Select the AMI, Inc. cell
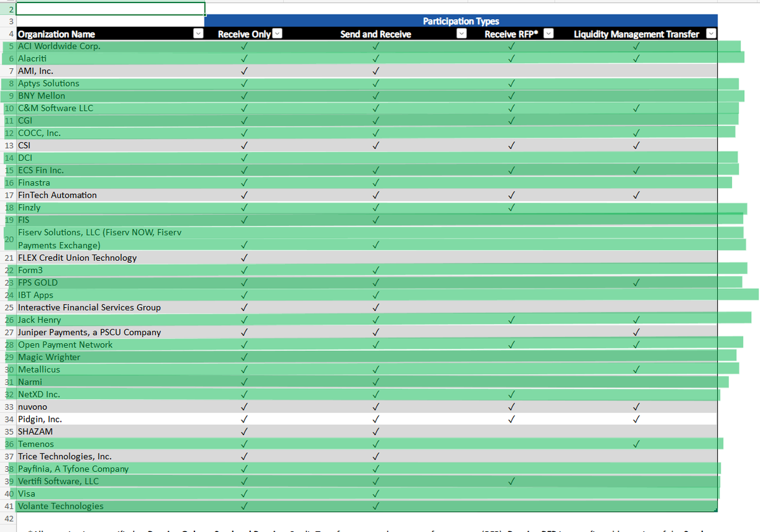760x532 pixels. (x=110, y=71)
